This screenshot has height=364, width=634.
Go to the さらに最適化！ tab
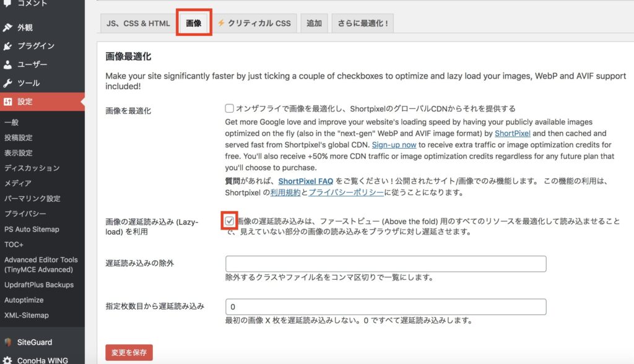pos(363,23)
